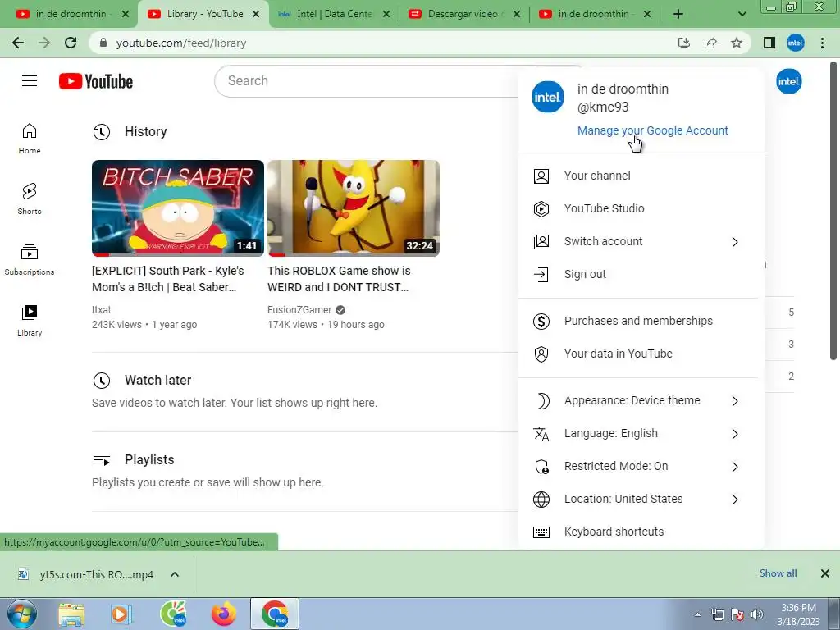Click the Keyboard shortcuts keyboard icon
This screenshot has width=840, height=630.
click(x=541, y=532)
